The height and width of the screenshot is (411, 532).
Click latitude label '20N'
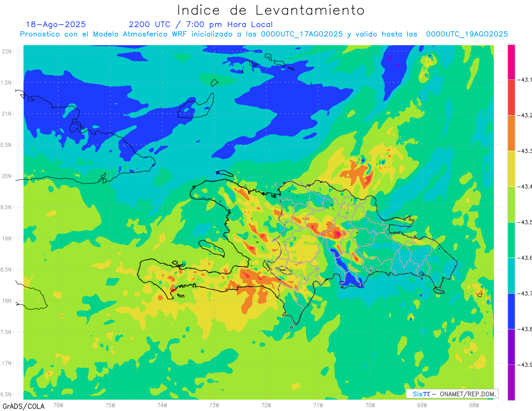pos(7,176)
